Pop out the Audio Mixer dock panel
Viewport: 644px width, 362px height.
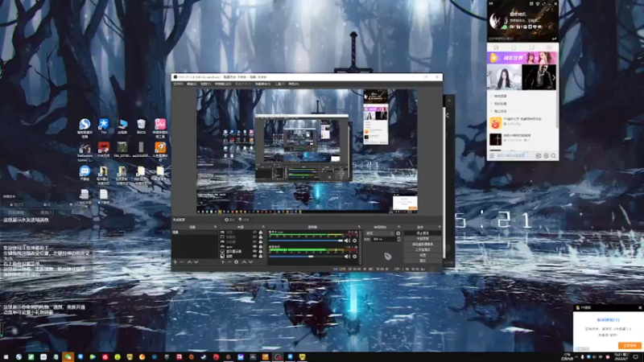point(359,227)
